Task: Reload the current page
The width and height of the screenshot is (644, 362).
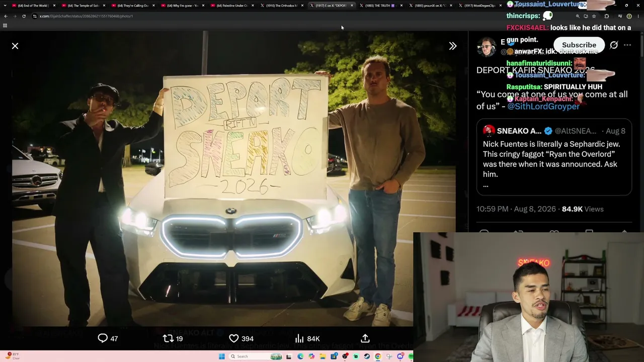Action: point(24,16)
